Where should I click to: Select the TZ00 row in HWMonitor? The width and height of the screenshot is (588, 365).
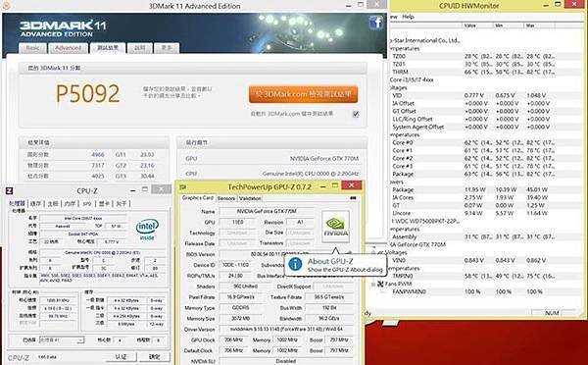click(473, 56)
